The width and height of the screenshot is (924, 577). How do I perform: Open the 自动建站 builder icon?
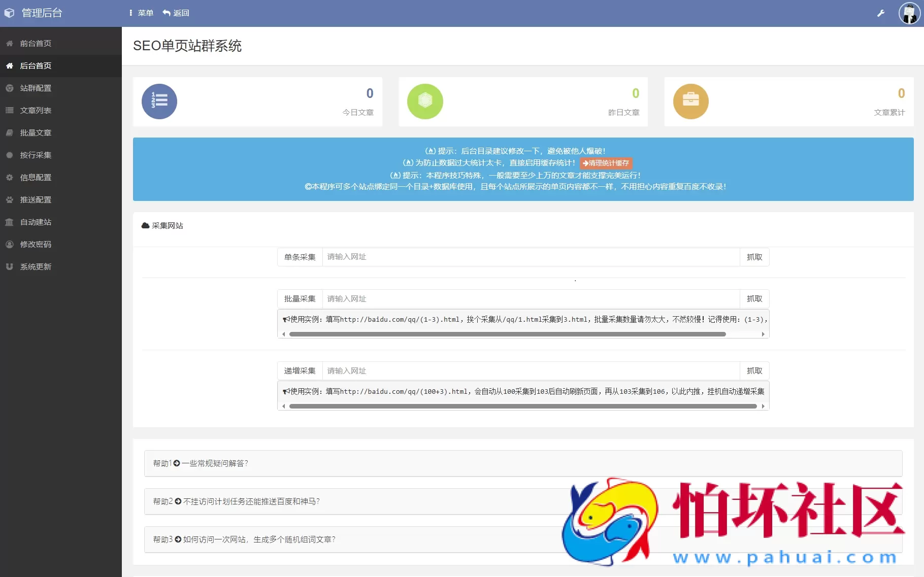point(9,222)
